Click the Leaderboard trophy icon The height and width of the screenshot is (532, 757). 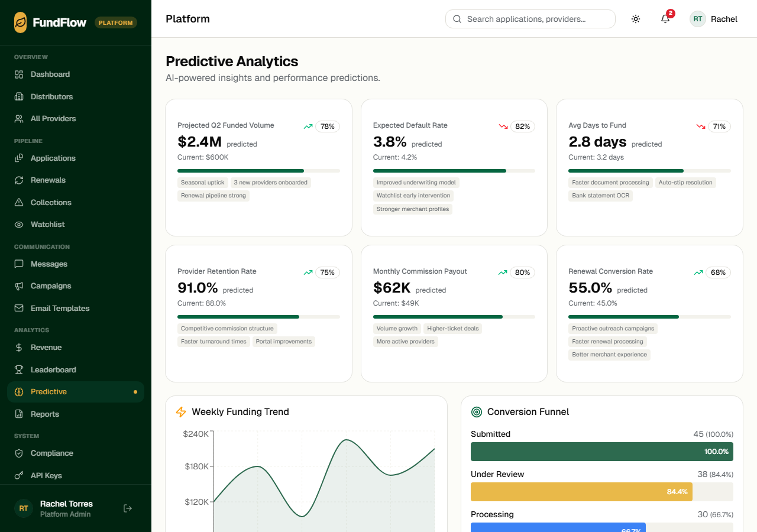point(19,369)
